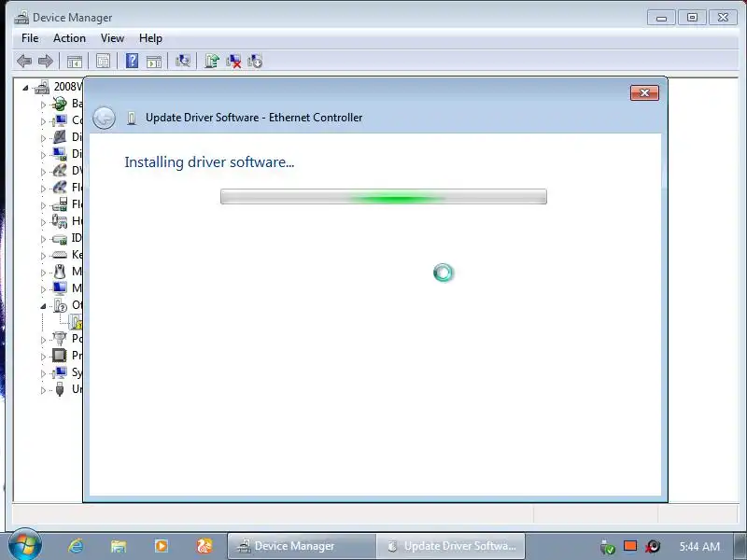Viewport: 747px width, 560px height.
Task: Collapse the 2008 computer root node
Action: [x=25, y=88]
